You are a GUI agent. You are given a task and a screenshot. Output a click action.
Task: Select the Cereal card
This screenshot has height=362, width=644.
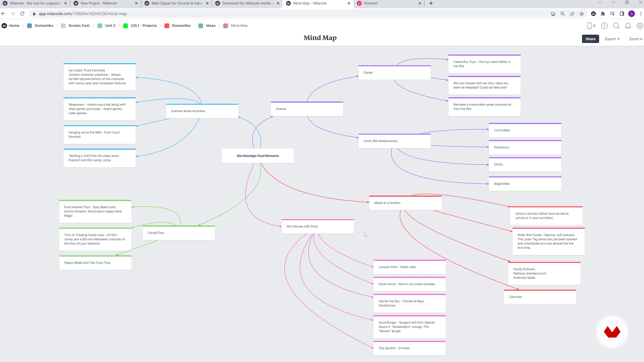[394, 72]
